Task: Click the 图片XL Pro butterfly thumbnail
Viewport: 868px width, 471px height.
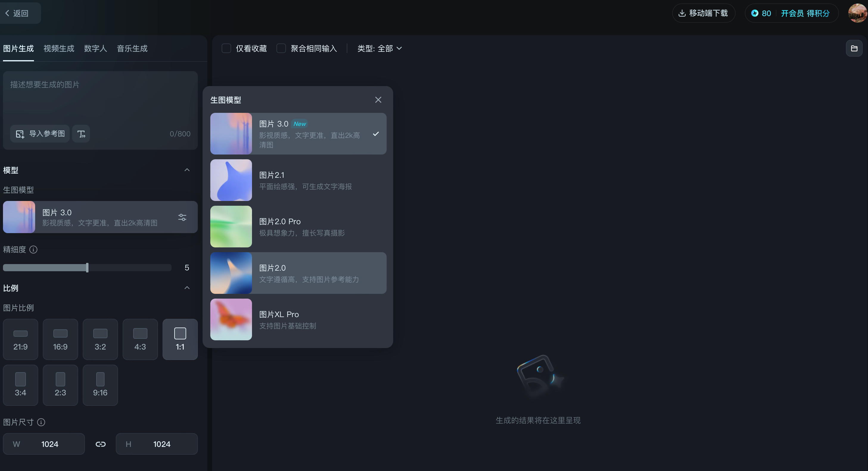Action: coord(231,319)
